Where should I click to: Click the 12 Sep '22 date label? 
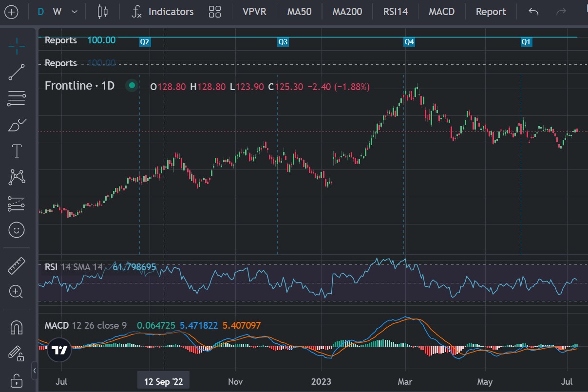coord(164,381)
